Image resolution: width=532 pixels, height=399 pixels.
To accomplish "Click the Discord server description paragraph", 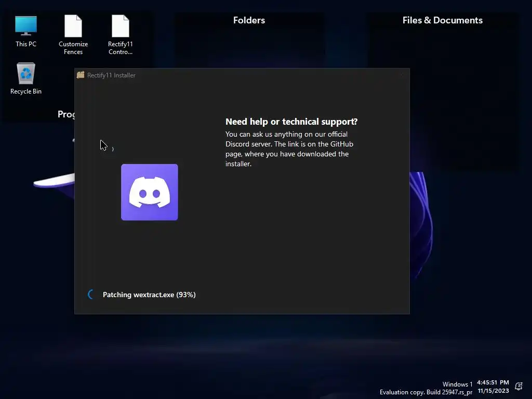I will tap(289, 149).
